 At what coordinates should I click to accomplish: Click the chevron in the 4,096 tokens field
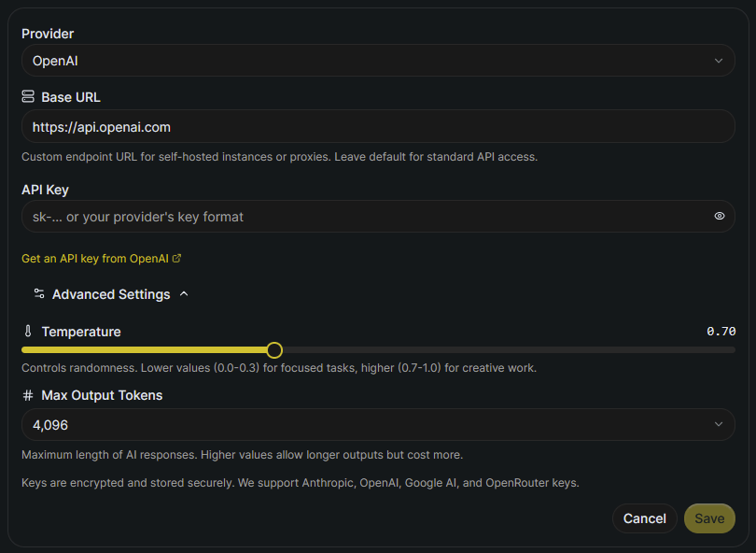coord(718,425)
